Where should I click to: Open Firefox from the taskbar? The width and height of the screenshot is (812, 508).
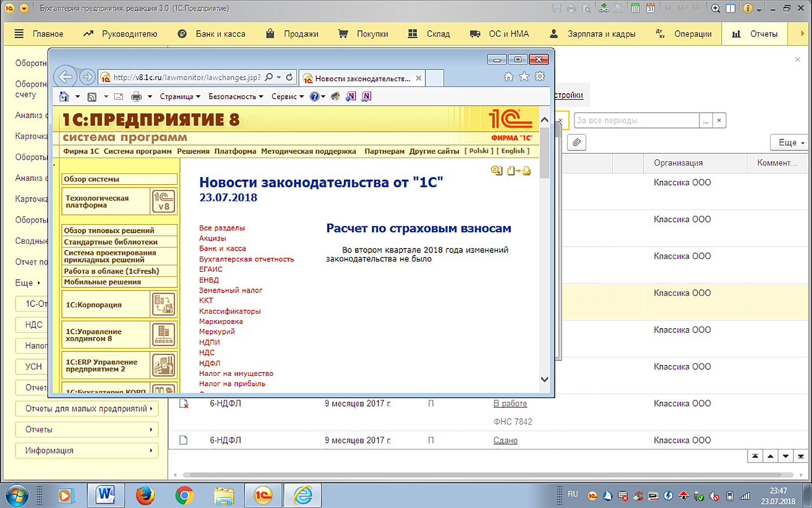point(145,495)
